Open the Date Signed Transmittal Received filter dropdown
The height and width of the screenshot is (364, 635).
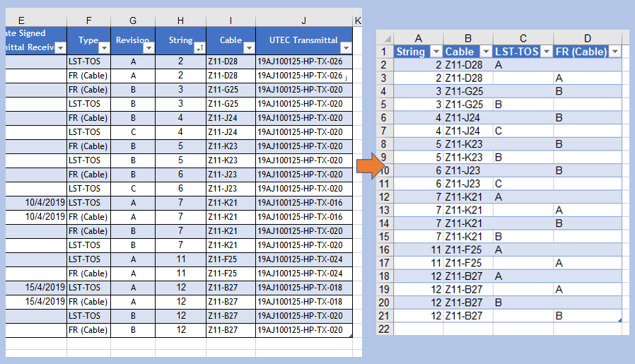(x=60, y=48)
